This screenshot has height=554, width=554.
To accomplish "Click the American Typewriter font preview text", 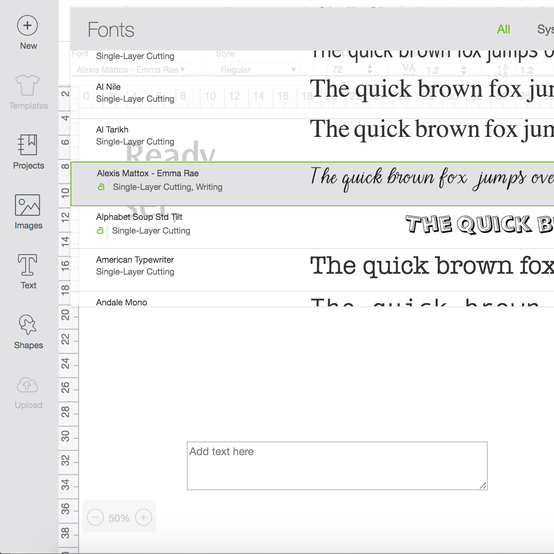I will pos(432,266).
